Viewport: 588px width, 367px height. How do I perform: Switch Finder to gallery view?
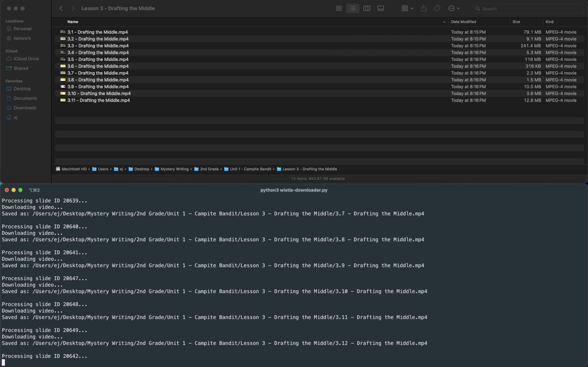click(381, 9)
